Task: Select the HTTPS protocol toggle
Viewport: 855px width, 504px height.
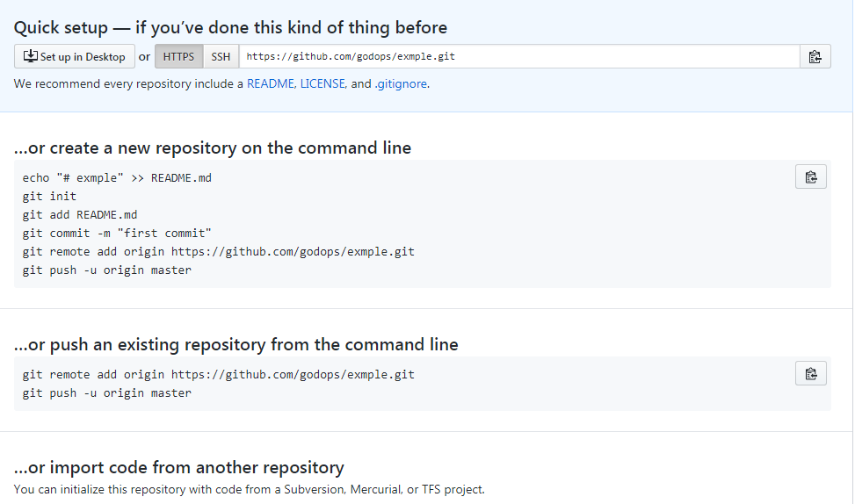Action: (x=179, y=57)
